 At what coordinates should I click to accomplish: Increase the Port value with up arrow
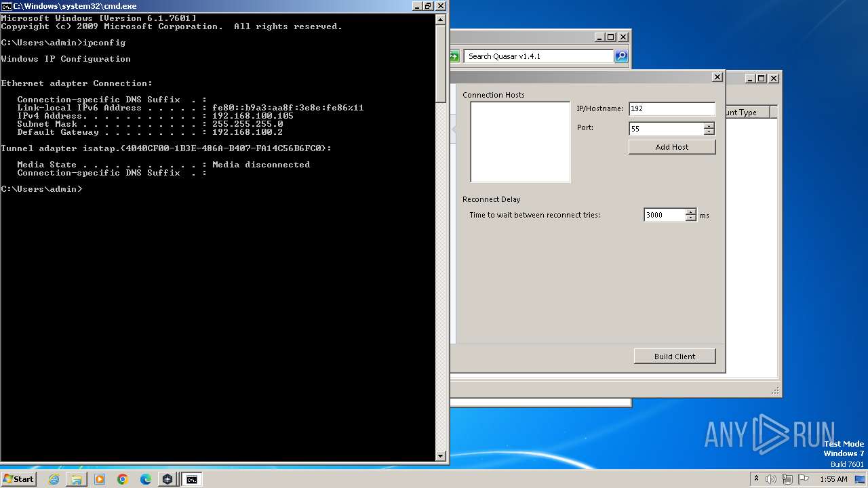tap(709, 126)
